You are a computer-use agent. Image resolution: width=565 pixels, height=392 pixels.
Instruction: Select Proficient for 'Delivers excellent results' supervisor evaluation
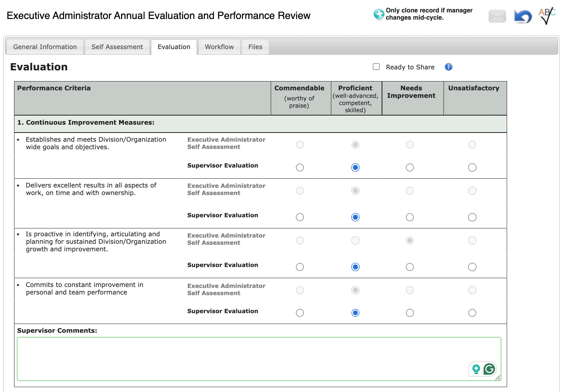355,217
